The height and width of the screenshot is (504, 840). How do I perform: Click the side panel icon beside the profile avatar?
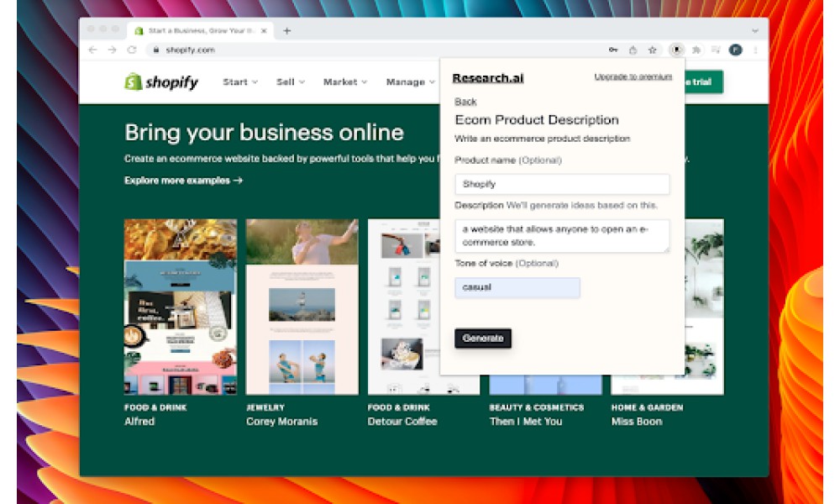point(716,50)
